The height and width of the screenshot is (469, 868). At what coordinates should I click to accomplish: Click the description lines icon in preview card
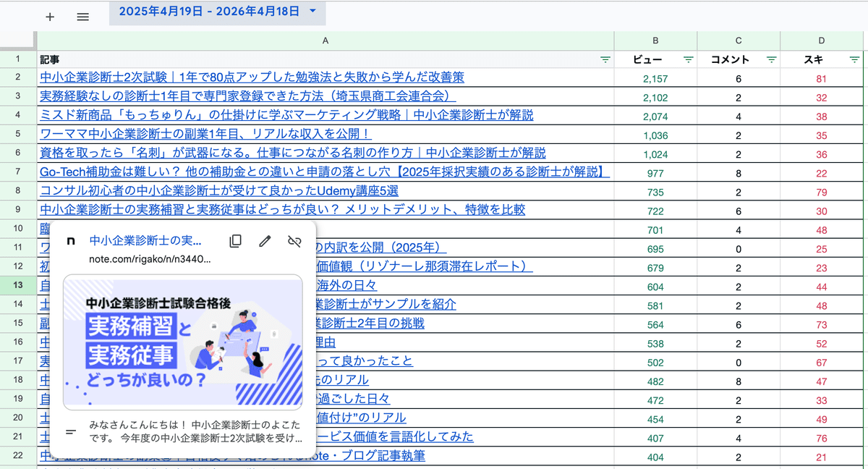(x=70, y=431)
